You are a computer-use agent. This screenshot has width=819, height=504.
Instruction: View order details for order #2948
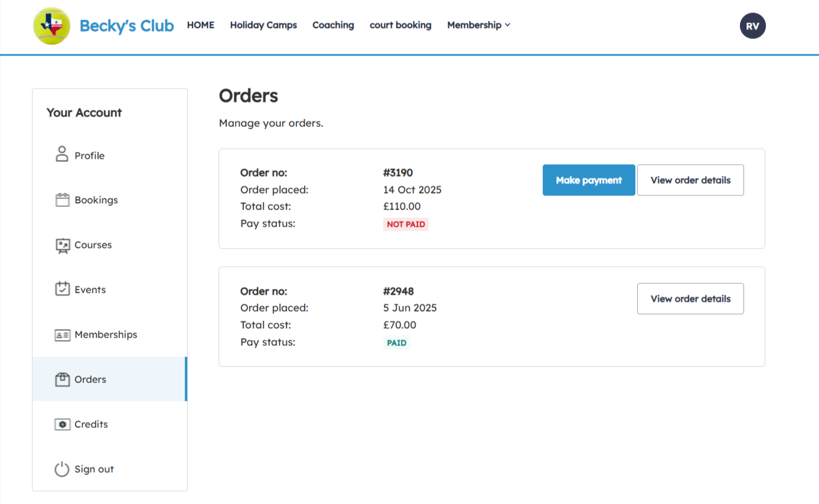coord(690,299)
